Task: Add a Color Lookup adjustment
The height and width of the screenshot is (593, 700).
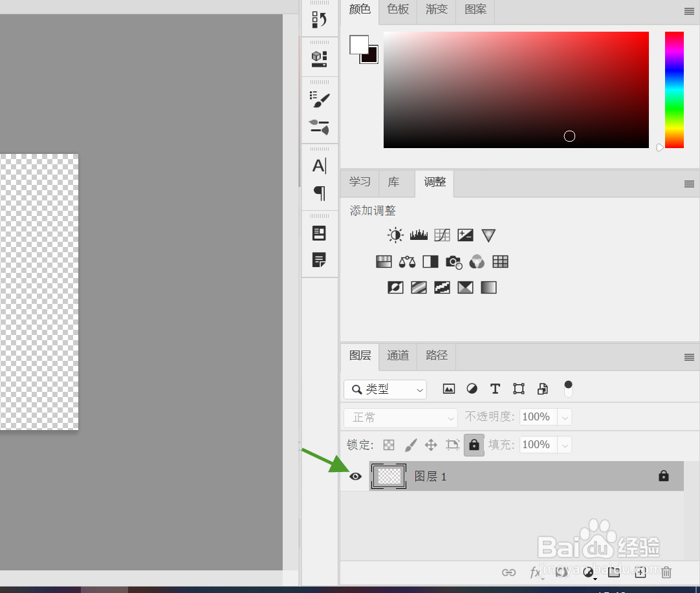Action: [x=500, y=261]
